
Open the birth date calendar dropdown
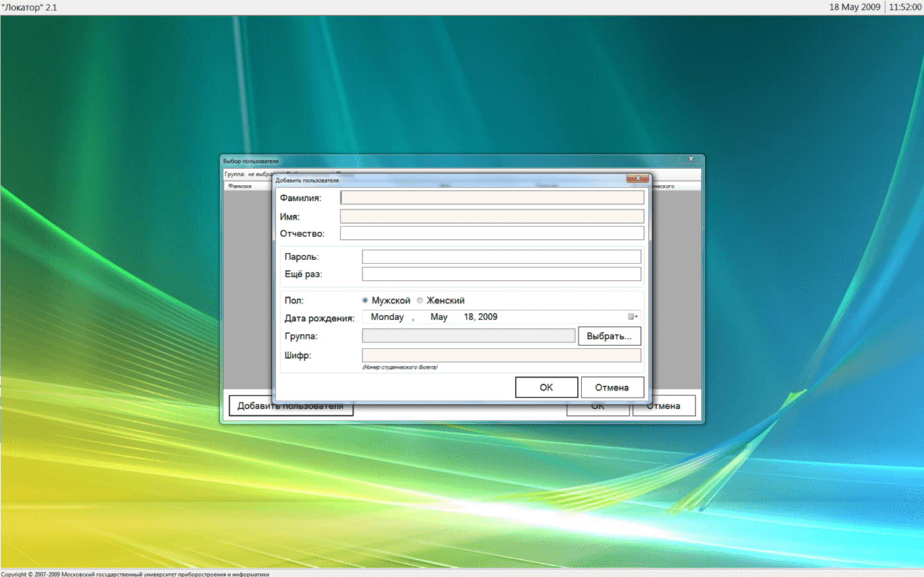632,317
